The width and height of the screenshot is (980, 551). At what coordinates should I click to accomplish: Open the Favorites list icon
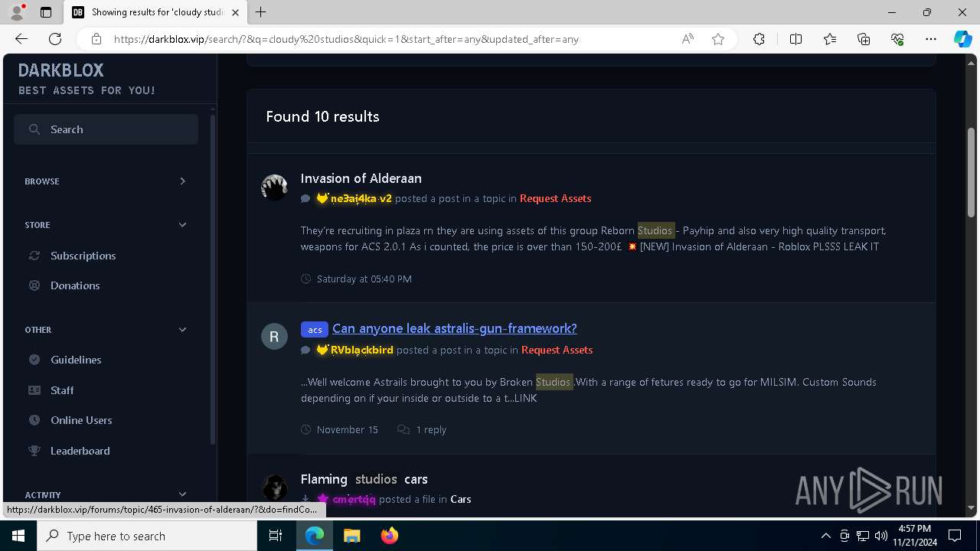click(x=830, y=39)
